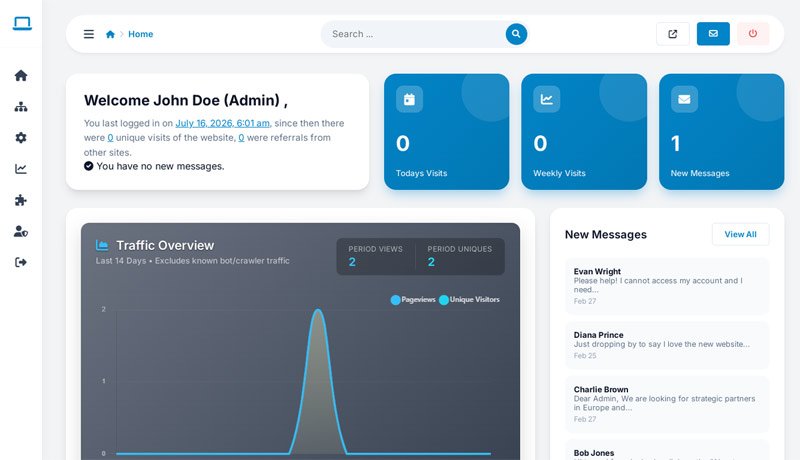
Task: Click the peak of the traffic chart
Action: point(318,310)
